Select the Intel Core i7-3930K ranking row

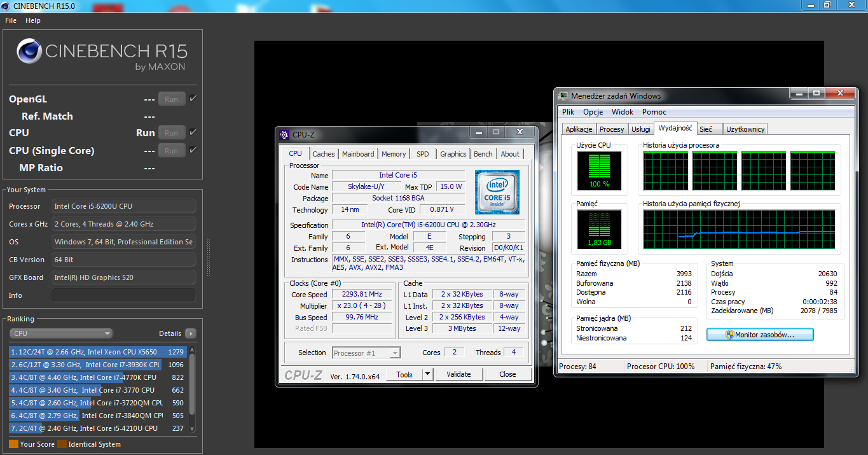(97, 365)
